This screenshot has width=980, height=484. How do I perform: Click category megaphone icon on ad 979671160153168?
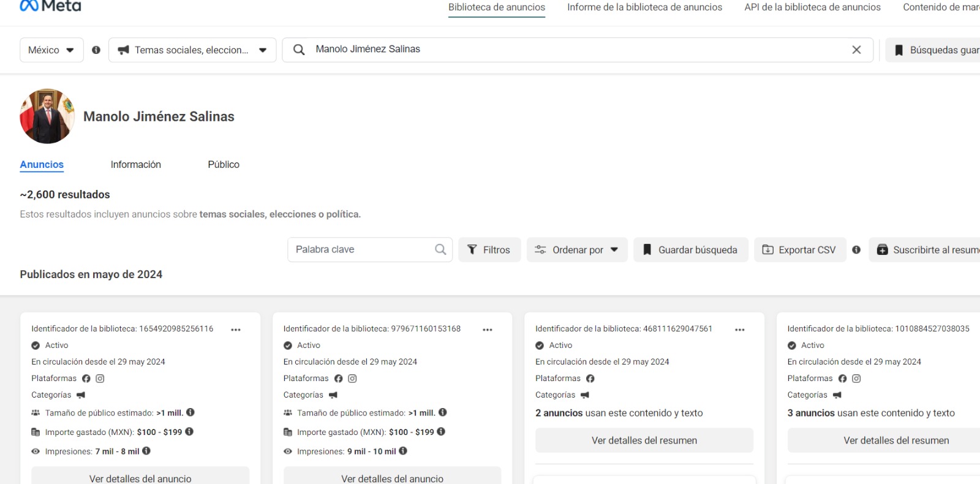click(333, 395)
